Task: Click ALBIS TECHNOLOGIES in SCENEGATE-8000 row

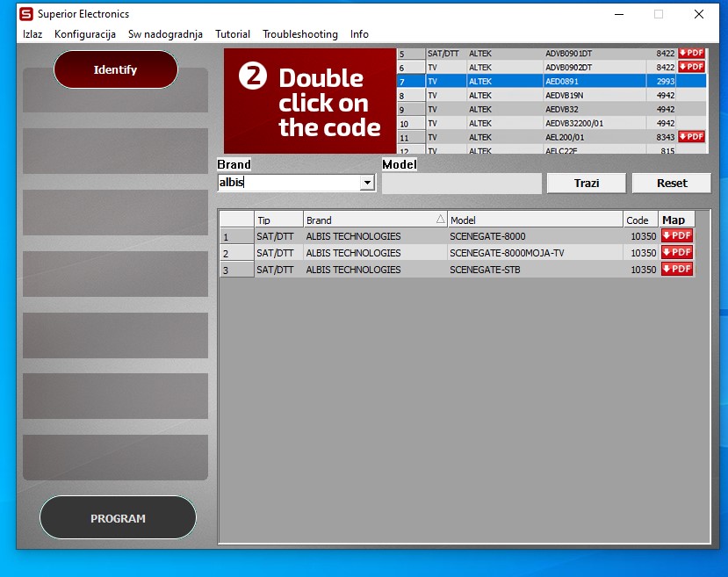Action: (x=353, y=236)
